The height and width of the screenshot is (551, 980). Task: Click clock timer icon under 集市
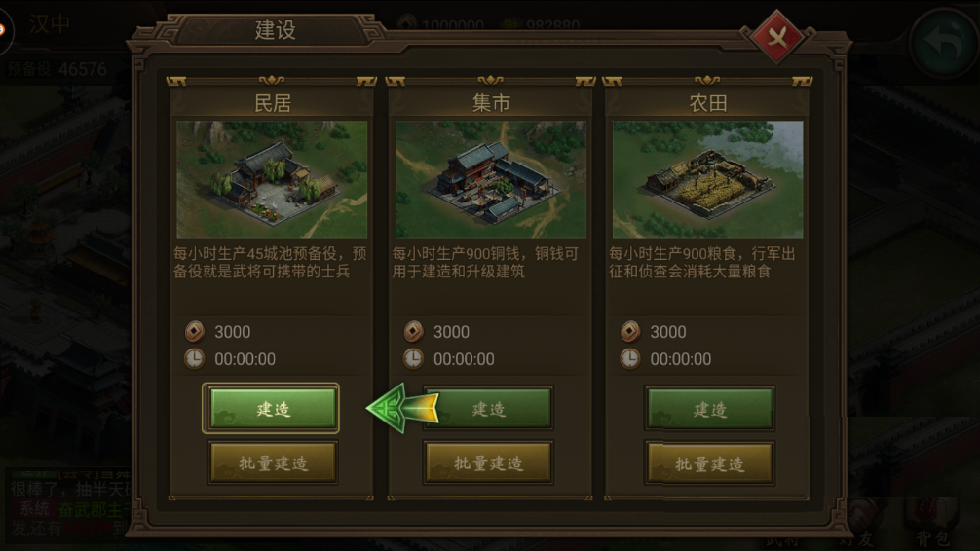point(413,358)
